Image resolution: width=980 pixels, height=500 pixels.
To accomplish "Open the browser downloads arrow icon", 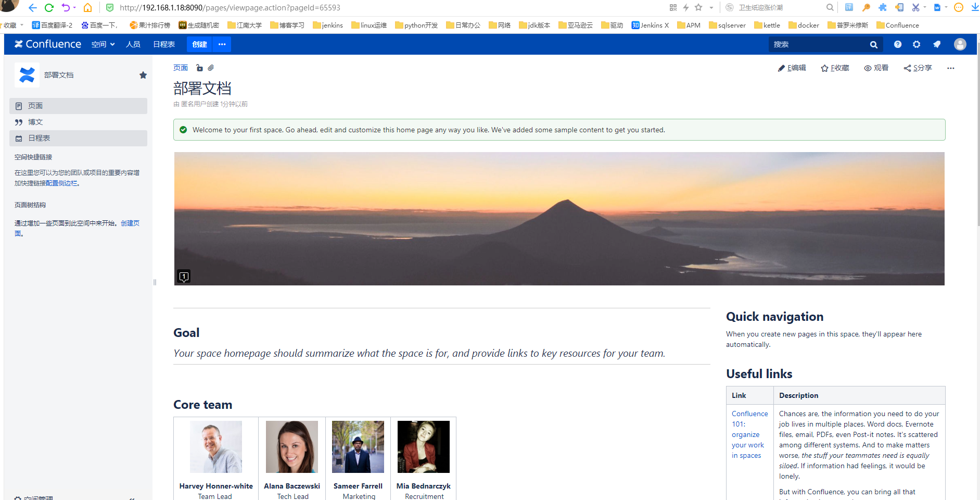I will [975, 7].
